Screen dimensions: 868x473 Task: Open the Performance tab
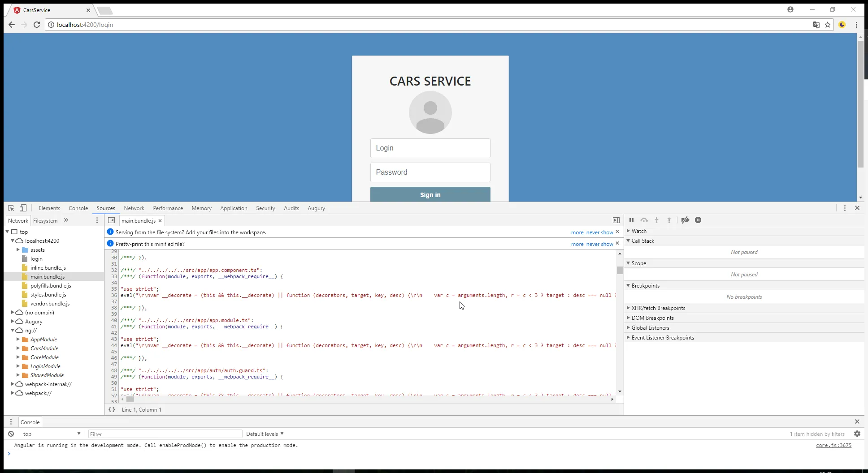pos(168,208)
